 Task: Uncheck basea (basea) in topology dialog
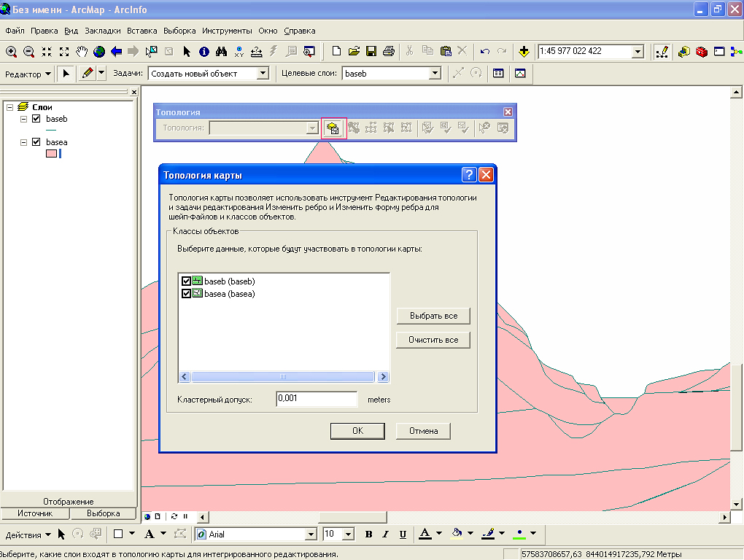click(x=187, y=294)
